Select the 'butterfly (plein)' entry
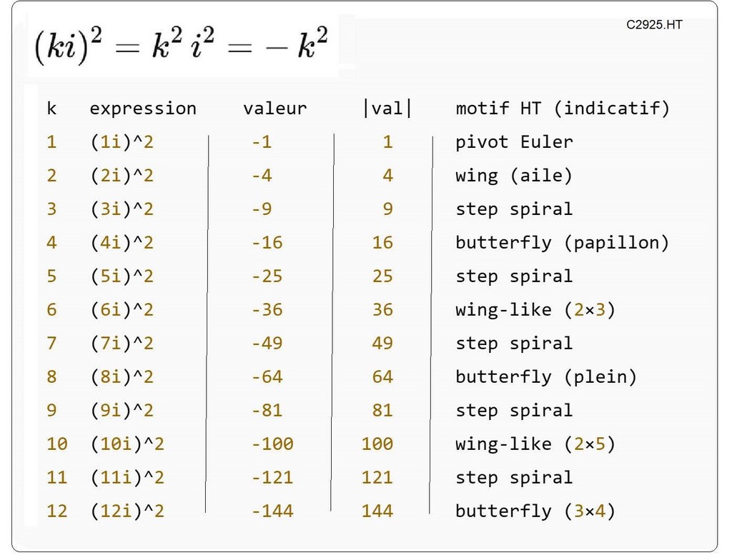This screenshot has width=732, height=560. pyautogui.click(x=545, y=376)
